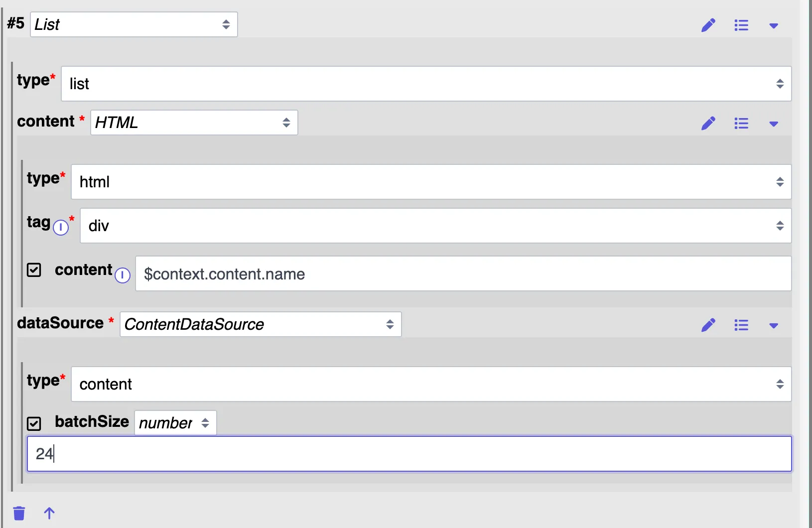Viewport: 812px width, 528px height.
Task: Open the type dropdown showing html
Action: point(431,182)
